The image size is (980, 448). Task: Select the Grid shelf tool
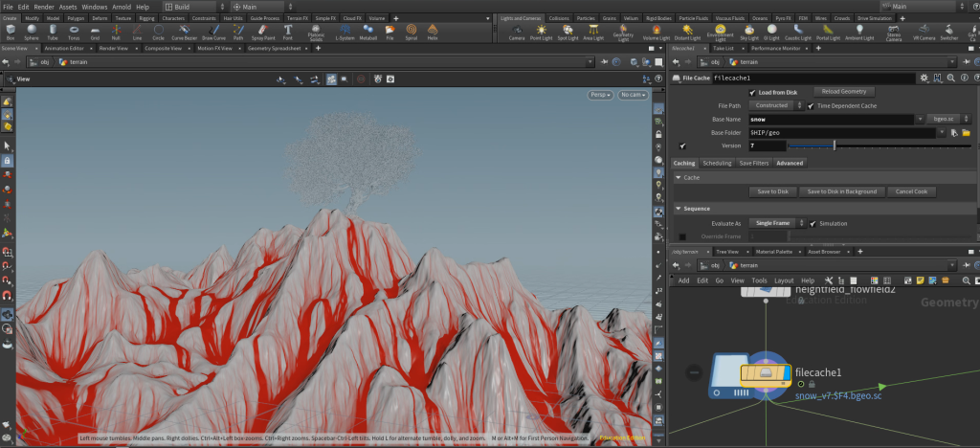(x=95, y=32)
